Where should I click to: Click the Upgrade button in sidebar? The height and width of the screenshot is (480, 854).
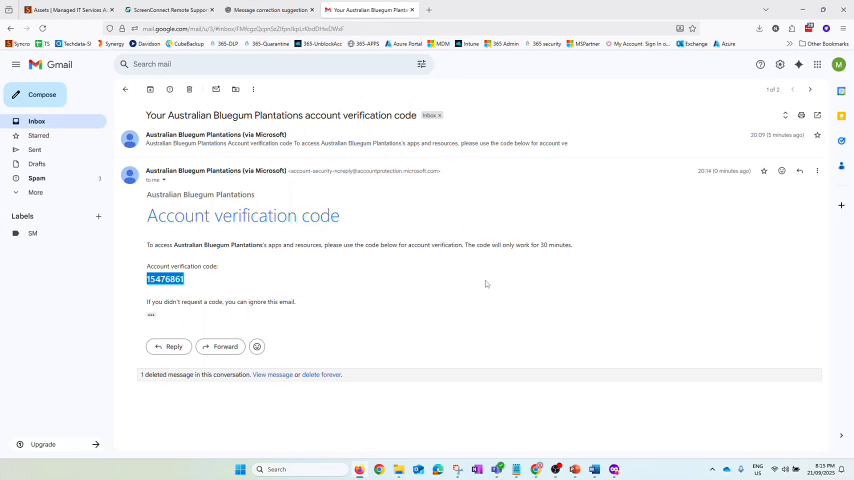[57, 445]
